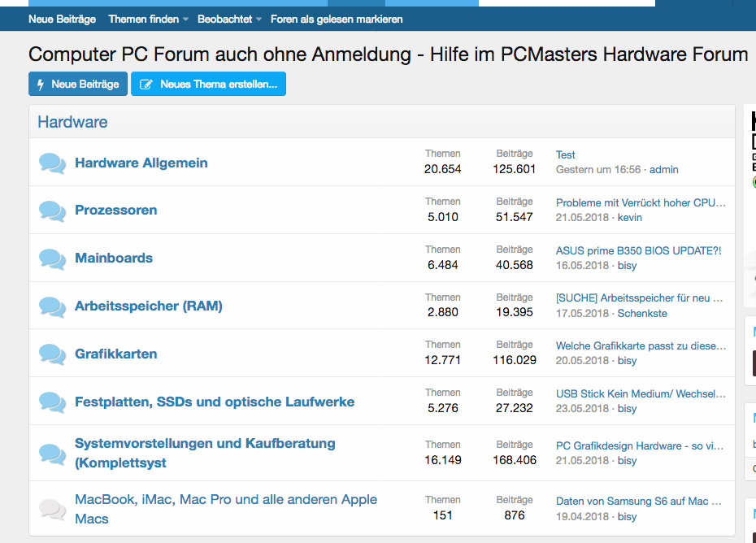This screenshot has width=756, height=543.
Task: Click the bubble icon next to Arbeitsspeicher (RAM)
Action: click(x=52, y=306)
